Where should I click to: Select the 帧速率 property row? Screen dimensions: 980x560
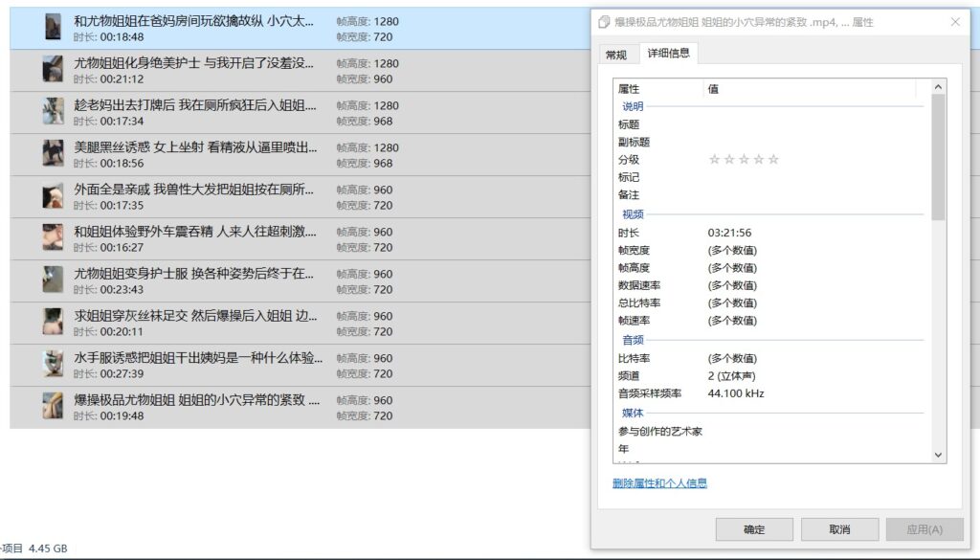coord(770,321)
